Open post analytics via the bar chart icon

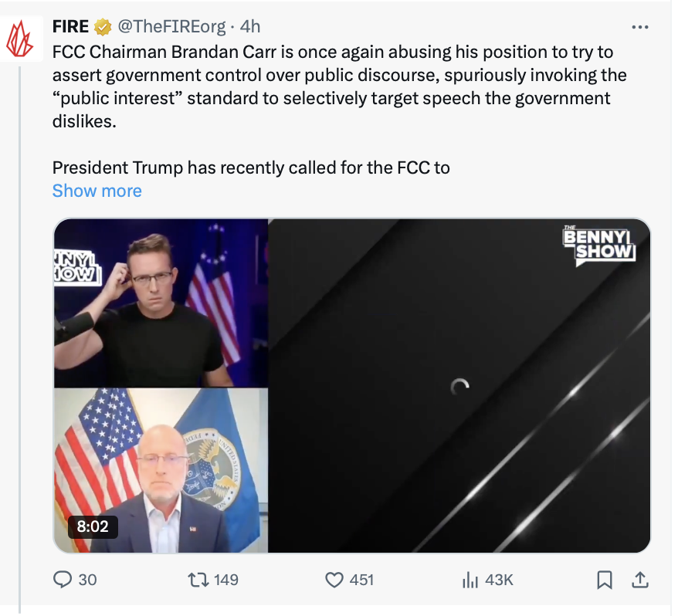[x=470, y=579]
